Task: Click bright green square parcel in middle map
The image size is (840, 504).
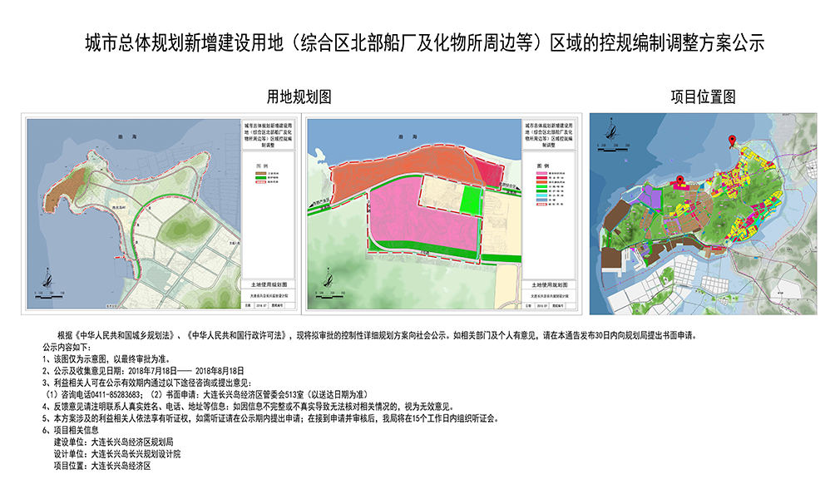Action: tap(471, 200)
